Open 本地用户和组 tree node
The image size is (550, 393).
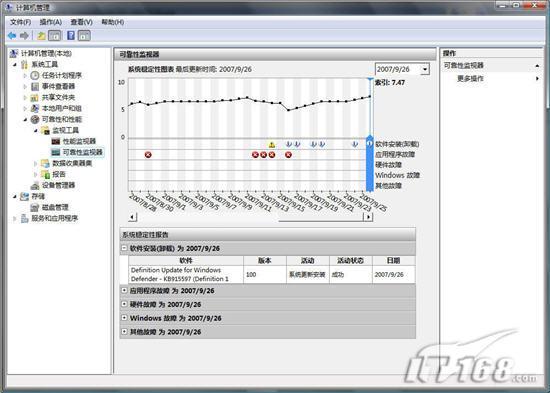point(61,108)
